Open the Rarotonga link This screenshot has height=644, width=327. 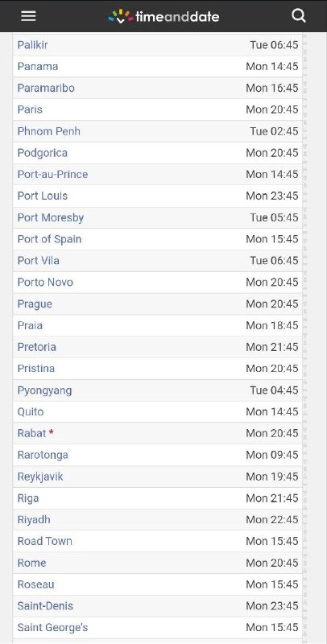click(x=43, y=455)
